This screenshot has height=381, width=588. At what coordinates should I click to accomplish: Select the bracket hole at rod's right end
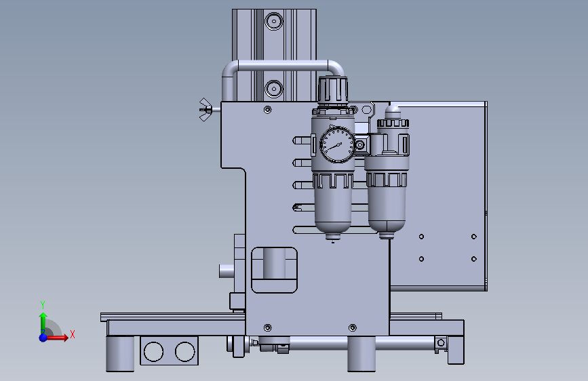click(441, 342)
